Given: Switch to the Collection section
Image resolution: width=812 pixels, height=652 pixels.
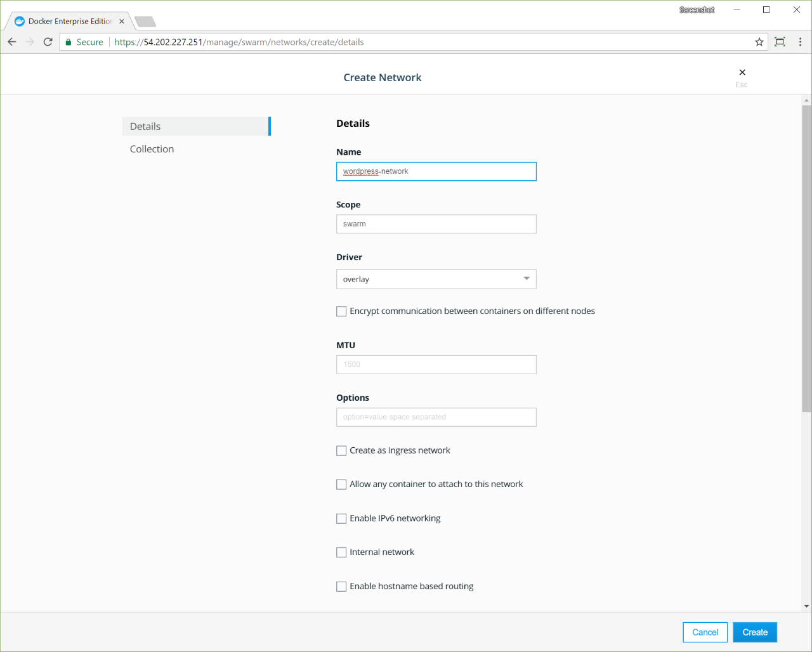Looking at the screenshot, I should click(152, 149).
